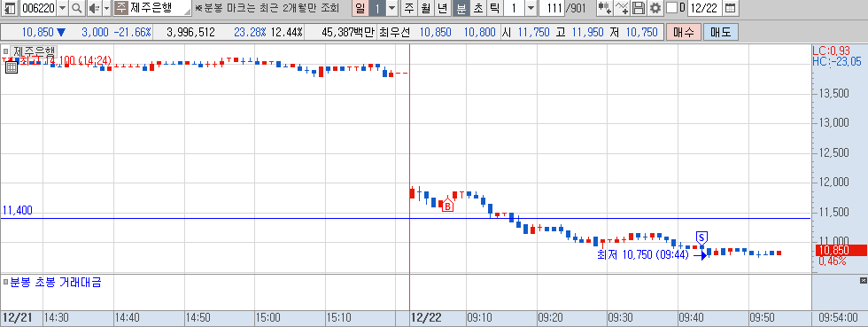The height and width of the screenshot is (327, 868).
Task: Toggle the D checkbox beside date field
Action: (672, 8)
